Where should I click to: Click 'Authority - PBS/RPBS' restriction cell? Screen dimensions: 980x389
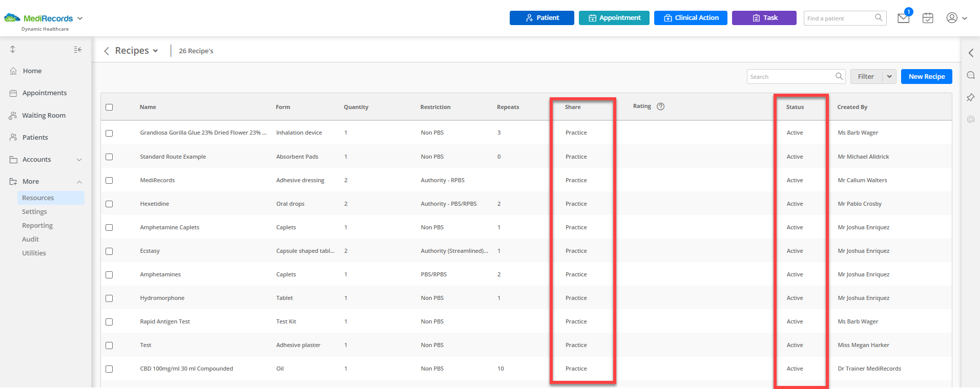point(449,204)
